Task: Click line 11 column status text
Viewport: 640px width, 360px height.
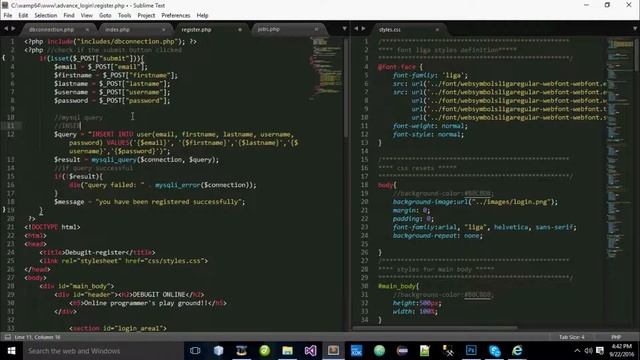Action: (x=37, y=337)
